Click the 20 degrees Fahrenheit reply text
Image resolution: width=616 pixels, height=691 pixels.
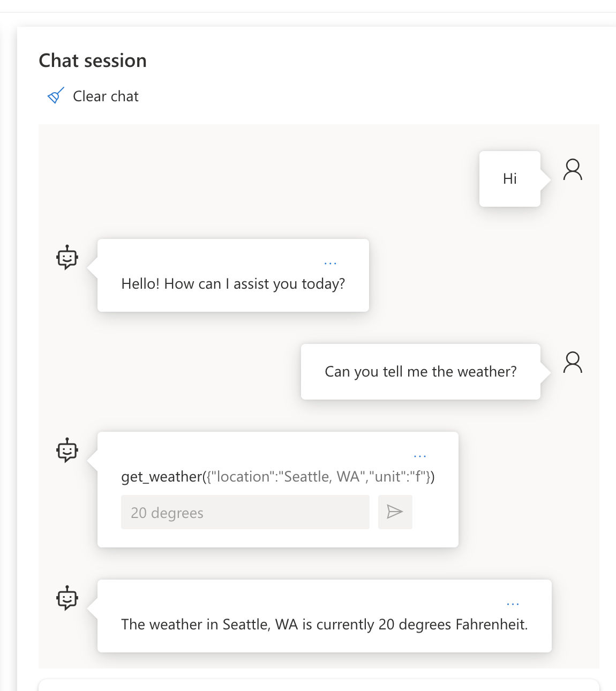tap(324, 625)
